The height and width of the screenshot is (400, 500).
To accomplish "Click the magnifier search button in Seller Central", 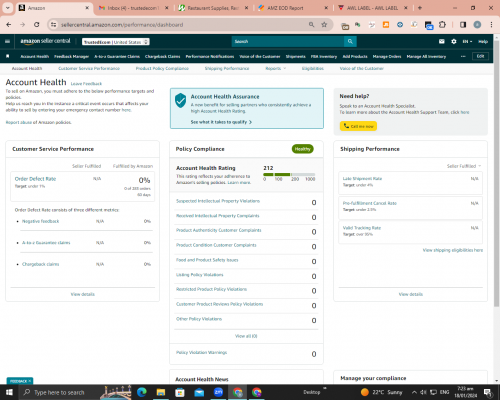I will click(x=350, y=41).
